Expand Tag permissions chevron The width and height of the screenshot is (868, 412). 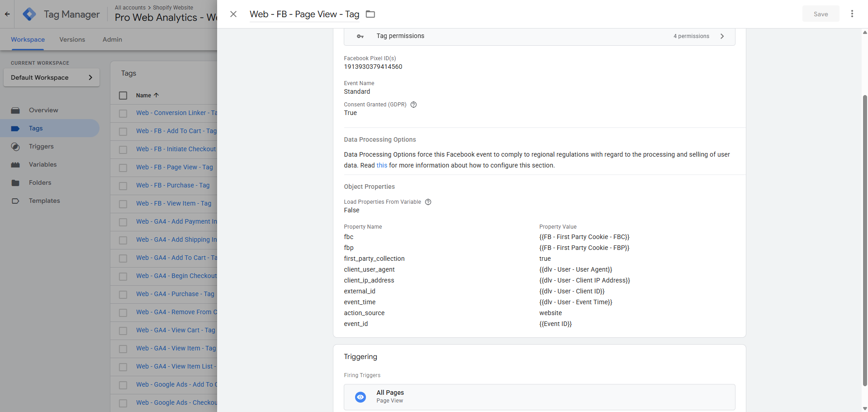tap(722, 36)
